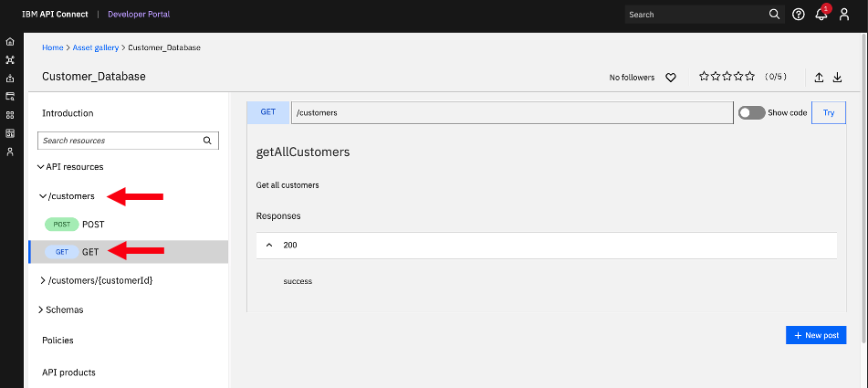
Task: Click the /customers path field
Action: coord(512,112)
